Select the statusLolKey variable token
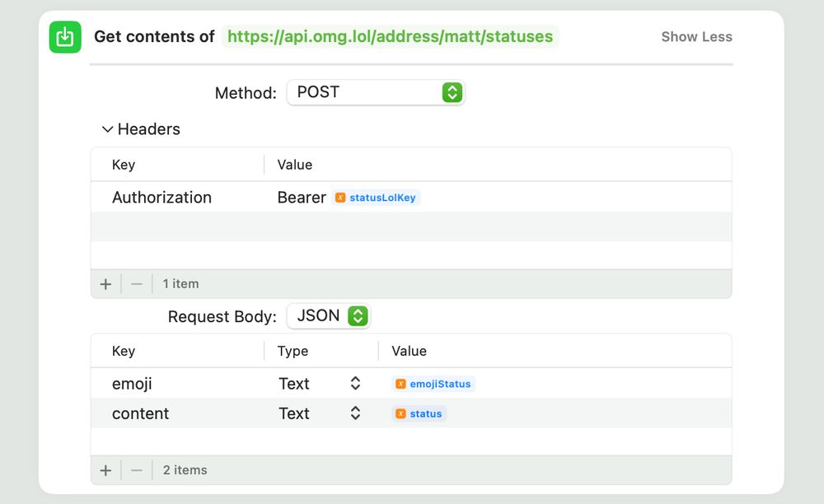 click(x=376, y=198)
